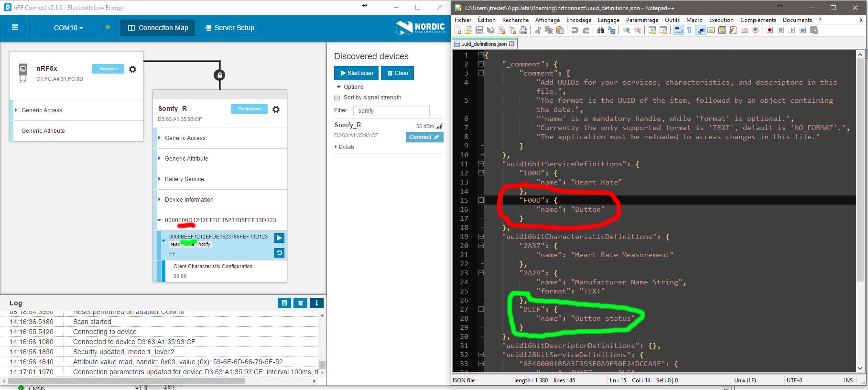Viewport: 868px width, 390px height.
Task: Play back the recorded macro
Action: coord(792,30)
